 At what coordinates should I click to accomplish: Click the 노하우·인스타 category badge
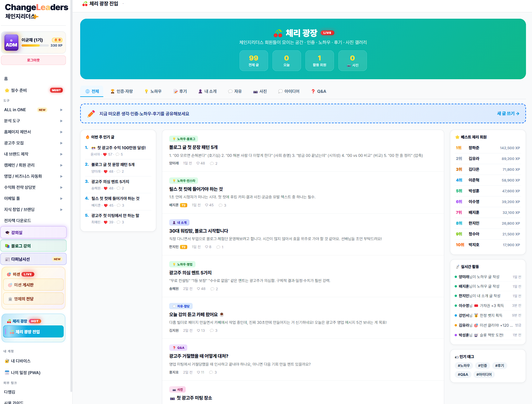[184, 181]
